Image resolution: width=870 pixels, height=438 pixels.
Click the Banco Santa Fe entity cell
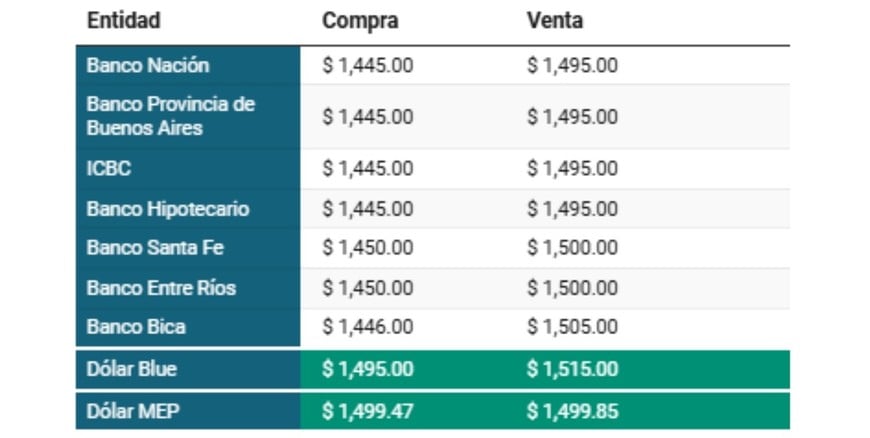(x=155, y=248)
